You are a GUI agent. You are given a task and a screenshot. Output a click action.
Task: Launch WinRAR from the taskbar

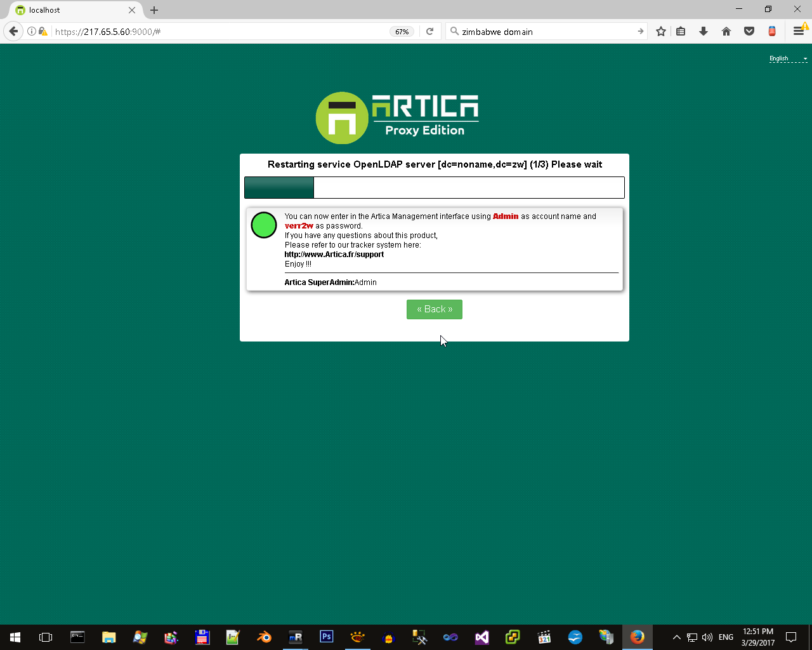(x=171, y=637)
